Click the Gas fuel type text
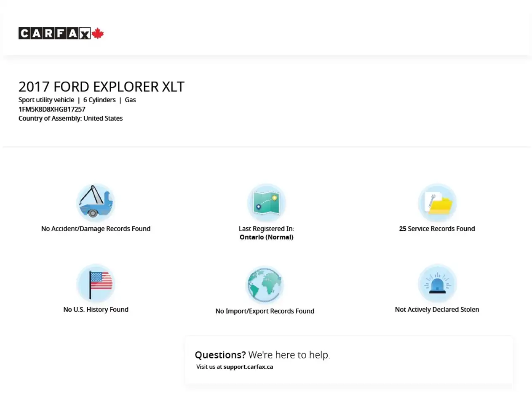 tap(130, 100)
